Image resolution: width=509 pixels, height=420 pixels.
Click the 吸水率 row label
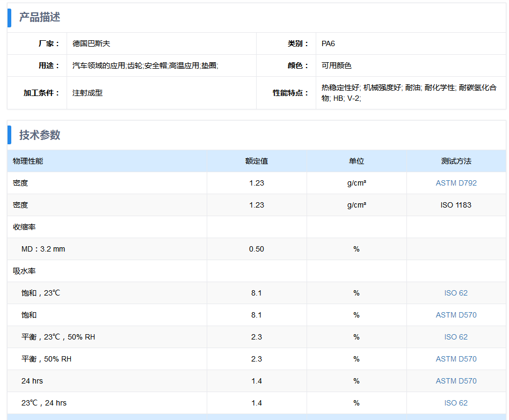pyautogui.click(x=24, y=271)
